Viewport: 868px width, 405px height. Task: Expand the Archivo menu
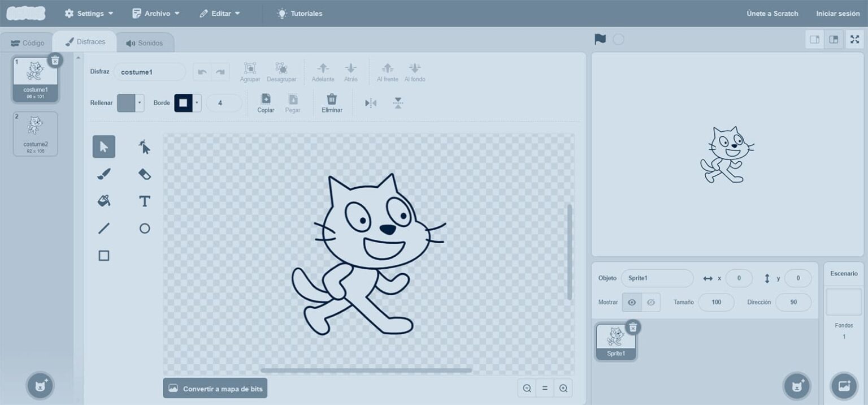click(x=156, y=14)
